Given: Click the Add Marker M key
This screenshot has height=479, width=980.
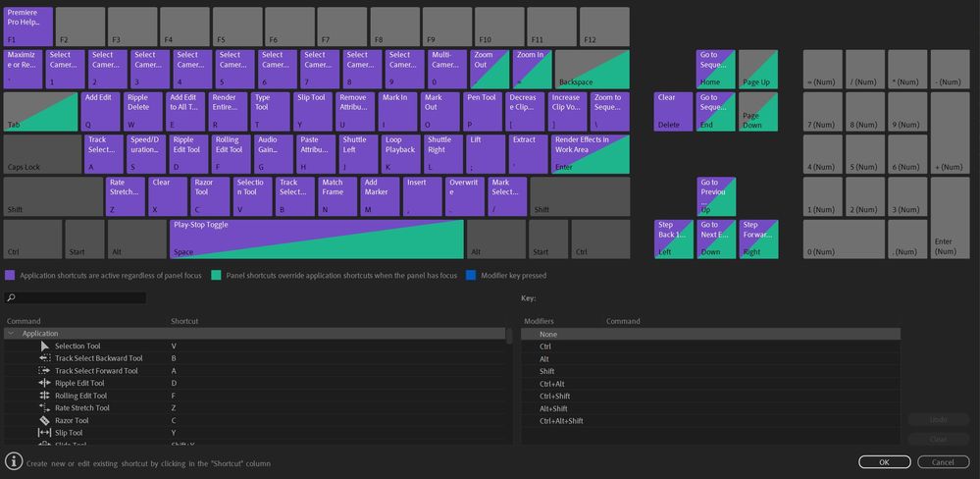Looking at the screenshot, I should (x=380, y=196).
